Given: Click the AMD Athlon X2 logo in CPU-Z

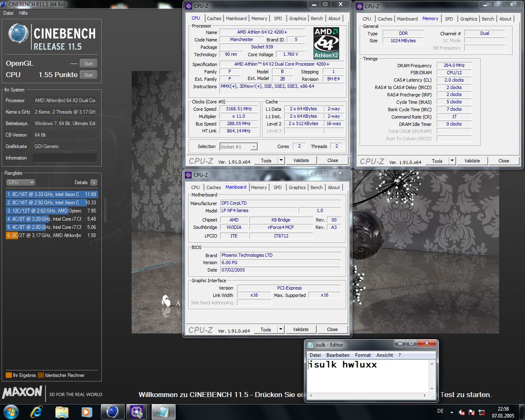Looking at the screenshot, I should [x=326, y=43].
